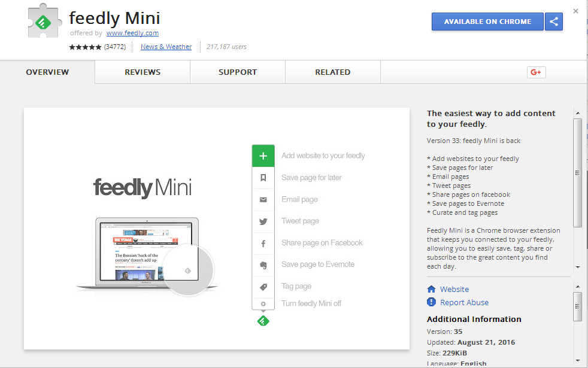This screenshot has width=588, height=368.
Task: Open the News & Weather category link
Action: pyautogui.click(x=166, y=47)
